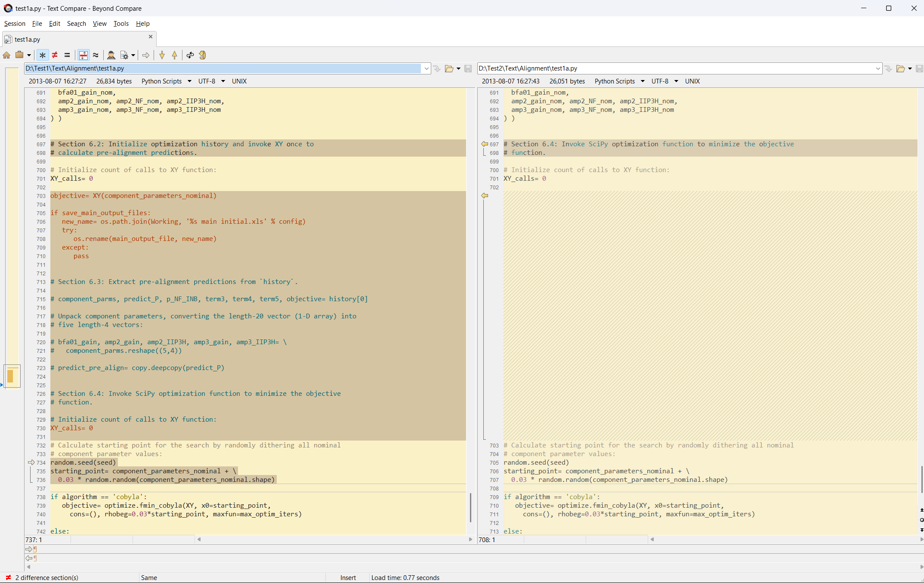The height and width of the screenshot is (583, 924).
Task: Click the right line detail arrow icon
Action: (29, 558)
